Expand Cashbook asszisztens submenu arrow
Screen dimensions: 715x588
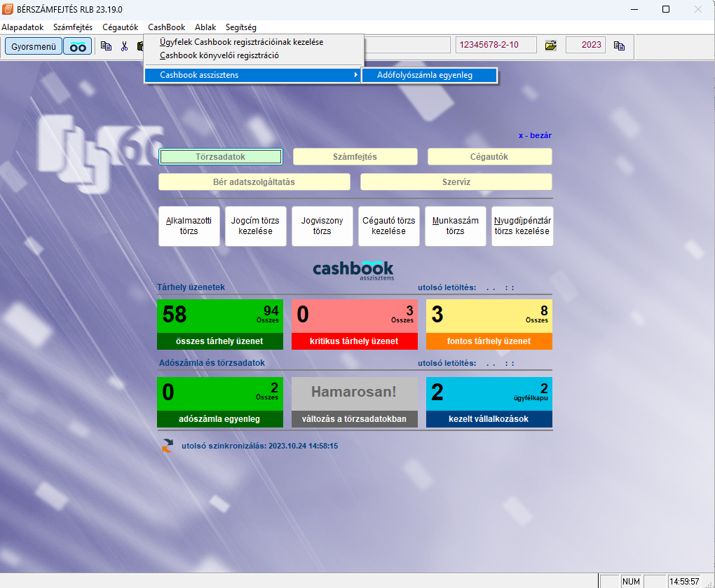pos(355,75)
